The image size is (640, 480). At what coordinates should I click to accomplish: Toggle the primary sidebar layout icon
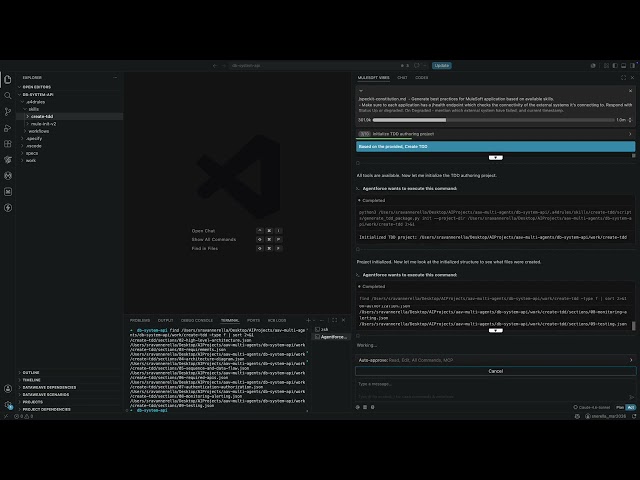click(615, 66)
